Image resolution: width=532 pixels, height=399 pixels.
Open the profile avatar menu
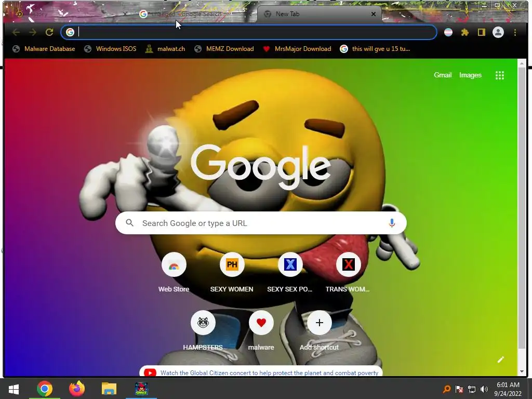coord(498,32)
